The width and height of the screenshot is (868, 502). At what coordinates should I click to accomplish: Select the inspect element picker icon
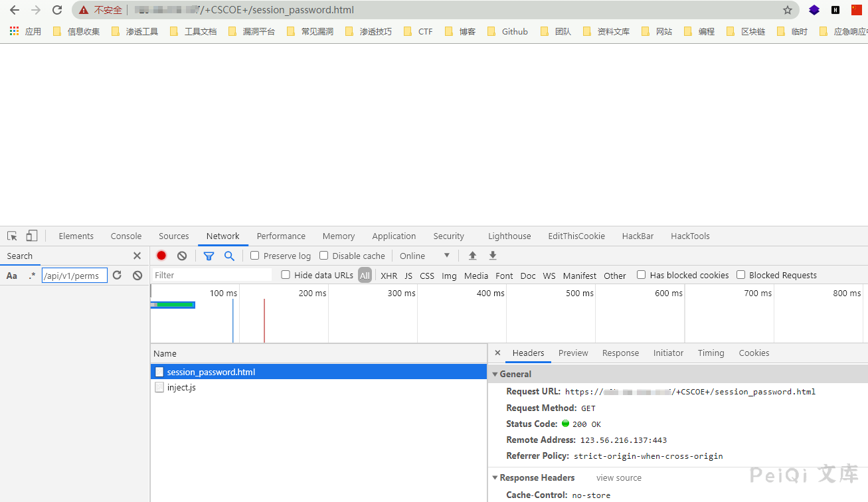tap(12, 236)
